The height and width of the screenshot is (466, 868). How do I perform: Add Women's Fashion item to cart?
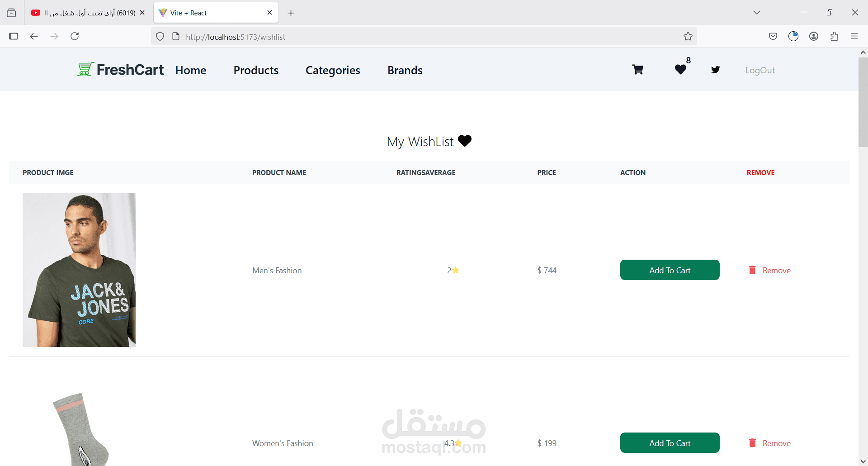point(670,443)
